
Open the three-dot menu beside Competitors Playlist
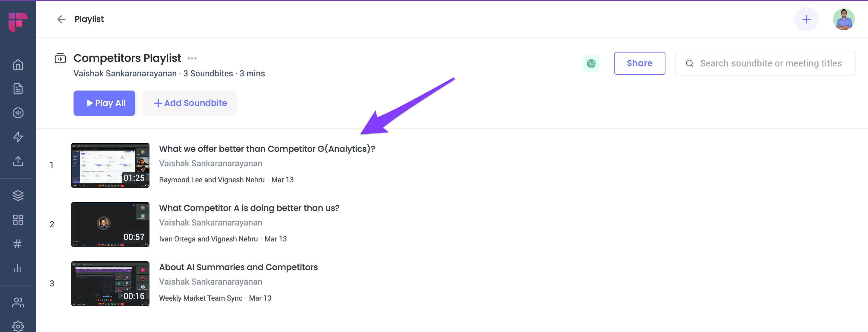192,58
